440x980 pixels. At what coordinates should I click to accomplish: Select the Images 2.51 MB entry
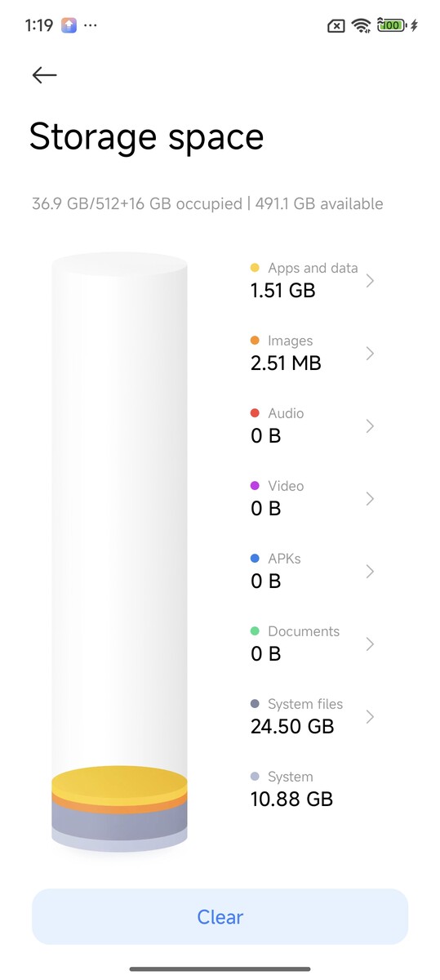pyautogui.click(x=313, y=353)
